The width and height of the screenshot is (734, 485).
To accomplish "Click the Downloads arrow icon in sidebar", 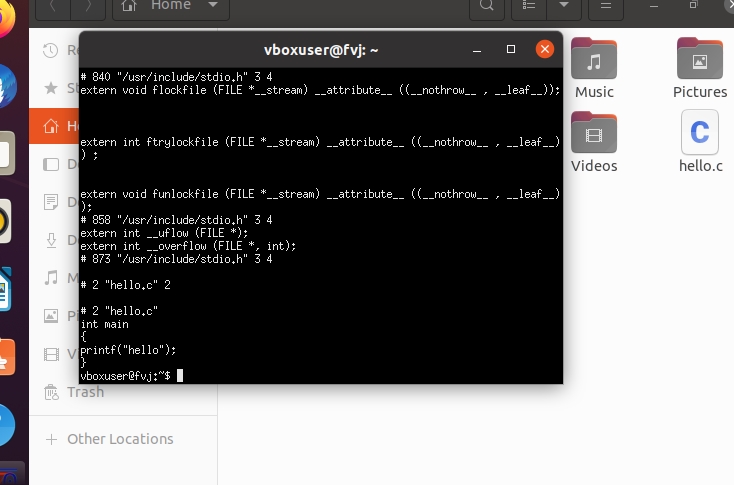I will [x=51, y=240].
